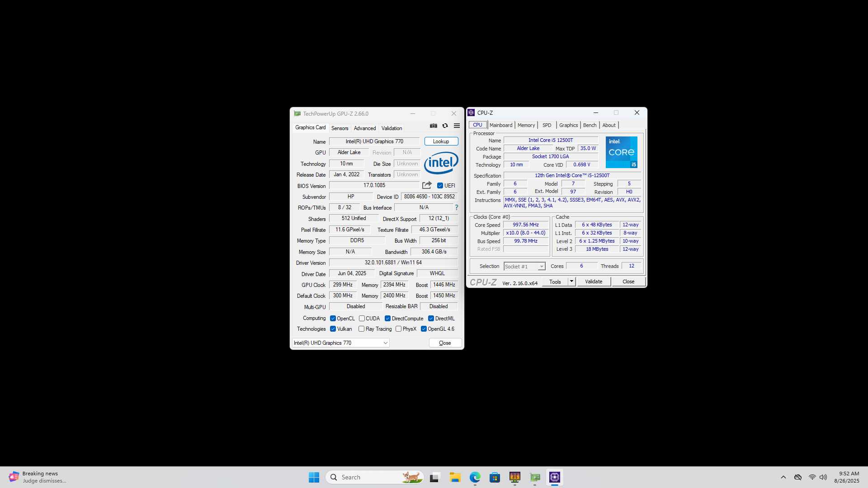Click the Core Speed value 997.56 MHz

(526, 225)
